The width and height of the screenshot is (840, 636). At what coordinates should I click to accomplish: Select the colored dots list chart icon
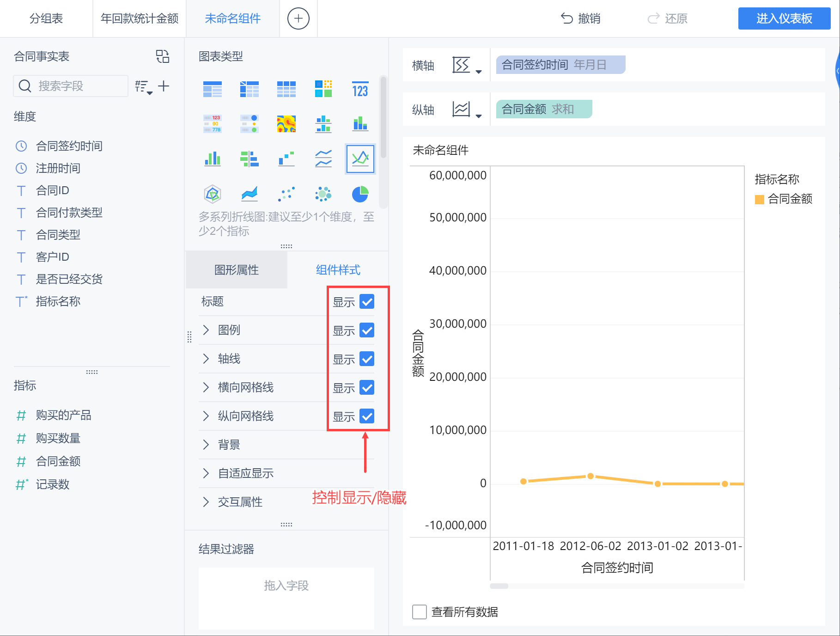click(250, 124)
